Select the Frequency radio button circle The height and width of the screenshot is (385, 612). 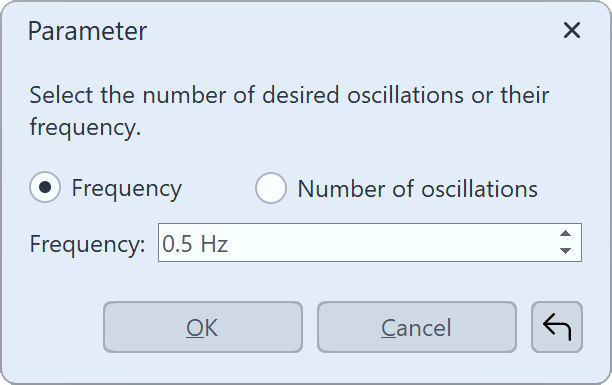pyautogui.click(x=45, y=187)
